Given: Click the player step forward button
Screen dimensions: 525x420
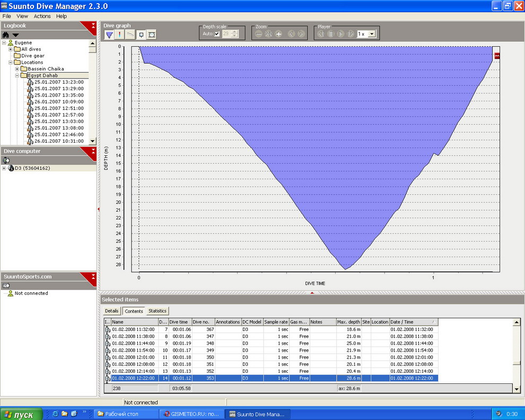Looking at the screenshot, I should [x=351, y=34].
